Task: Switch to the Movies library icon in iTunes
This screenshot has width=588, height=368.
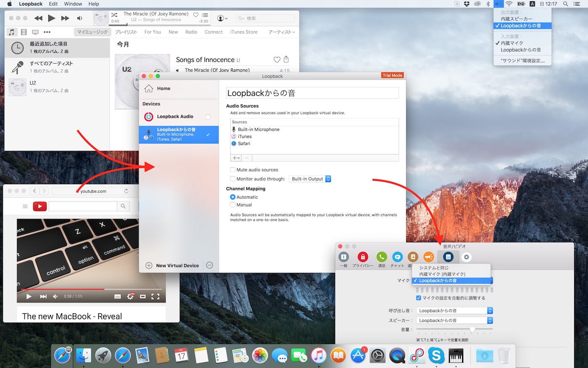Action: (x=24, y=32)
